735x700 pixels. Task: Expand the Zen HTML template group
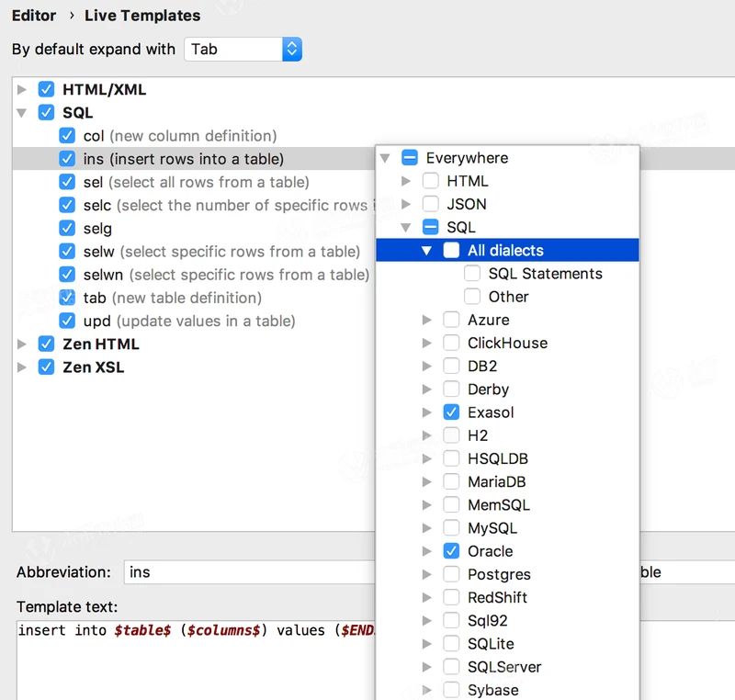[21, 344]
